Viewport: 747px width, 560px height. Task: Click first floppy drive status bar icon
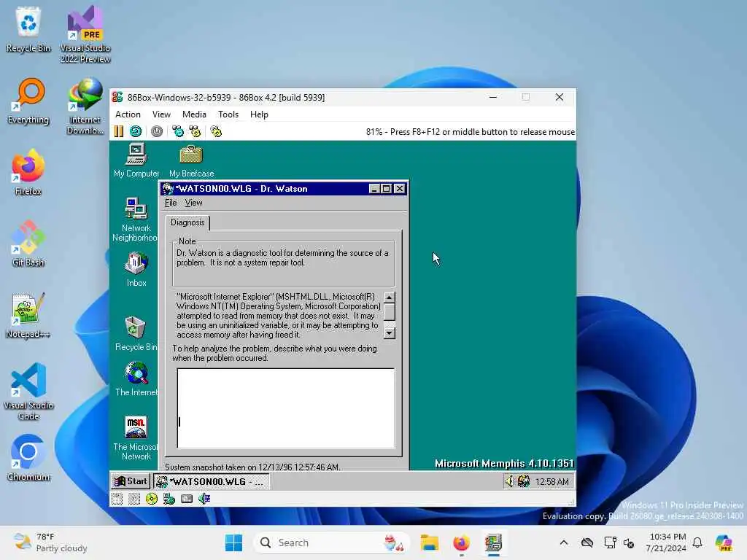point(117,499)
